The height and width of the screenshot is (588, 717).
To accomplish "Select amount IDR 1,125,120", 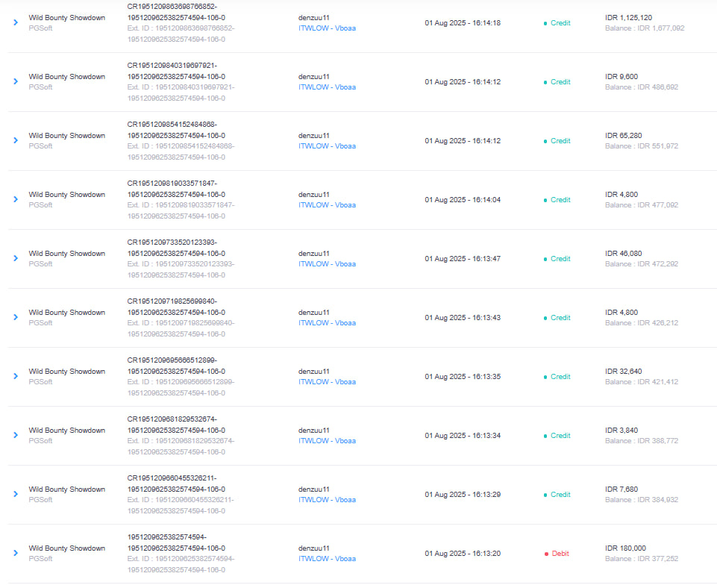I will tap(629, 17).
